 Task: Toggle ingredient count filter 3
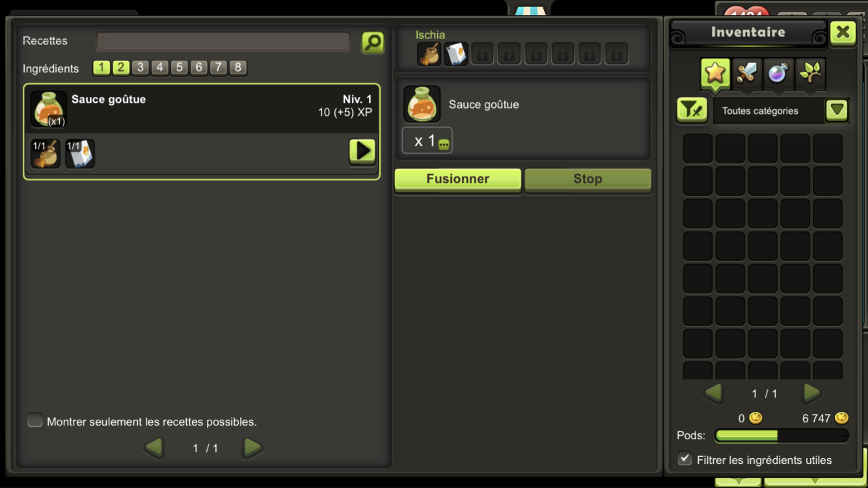(x=141, y=67)
